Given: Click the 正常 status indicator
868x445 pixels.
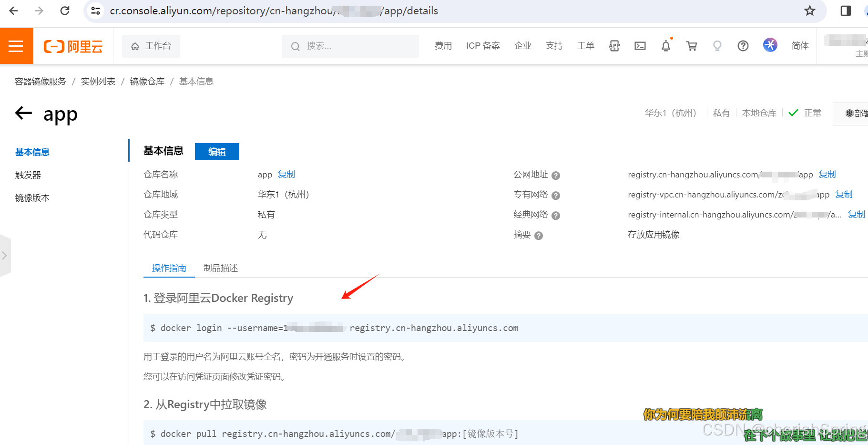Looking at the screenshot, I should click(x=805, y=113).
